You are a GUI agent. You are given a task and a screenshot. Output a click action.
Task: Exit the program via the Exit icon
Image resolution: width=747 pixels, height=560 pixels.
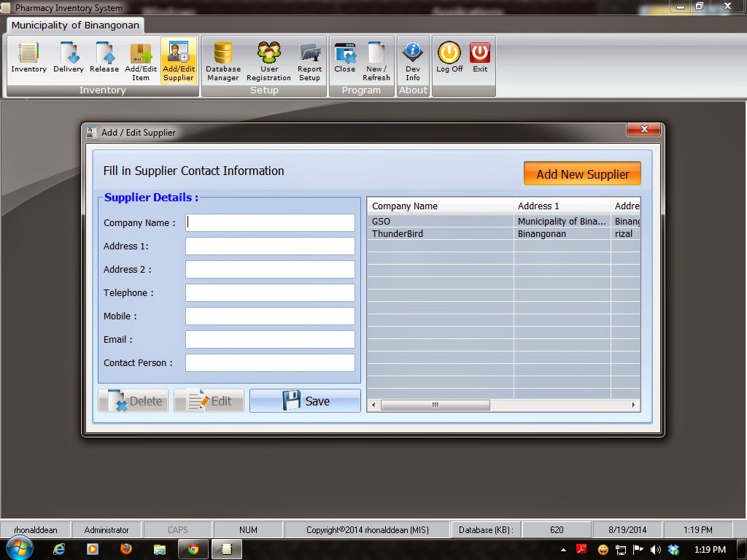pos(480,58)
